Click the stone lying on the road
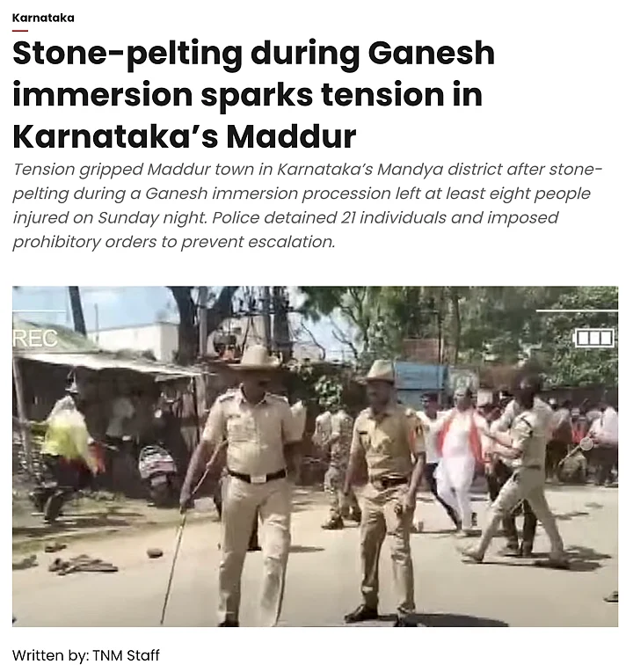The width and height of the screenshot is (633, 672). (x=155, y=552)
